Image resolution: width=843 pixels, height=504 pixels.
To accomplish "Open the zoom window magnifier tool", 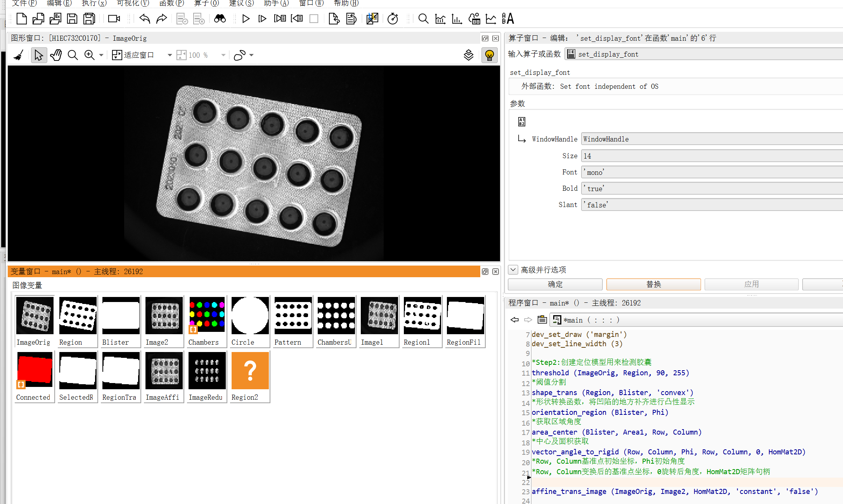I will tap(423, 19).
